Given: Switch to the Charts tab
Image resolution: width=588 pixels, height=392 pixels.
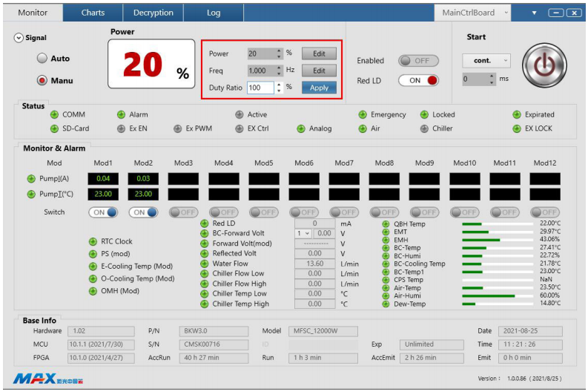Looking at the screenshot, I should pos(93,13).
